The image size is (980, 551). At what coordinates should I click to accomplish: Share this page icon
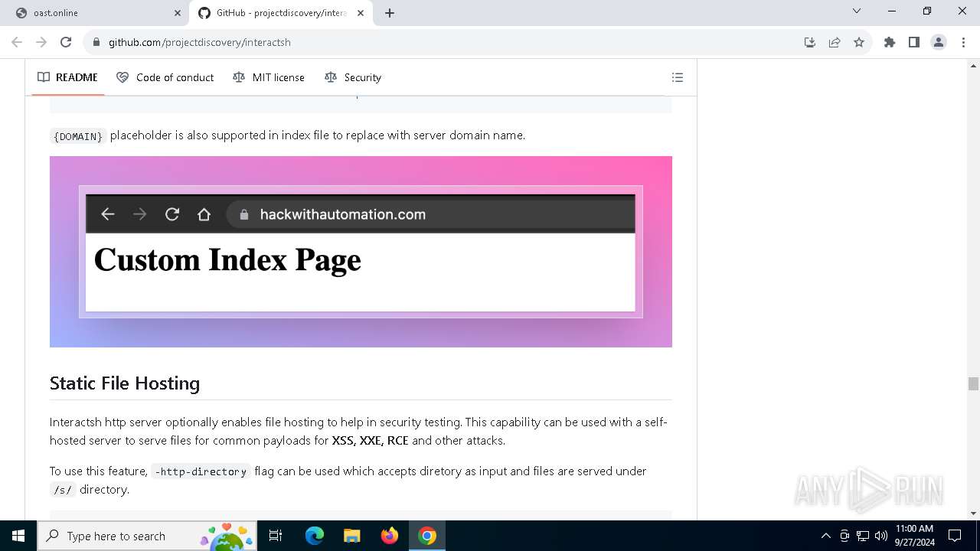(835, 42)
